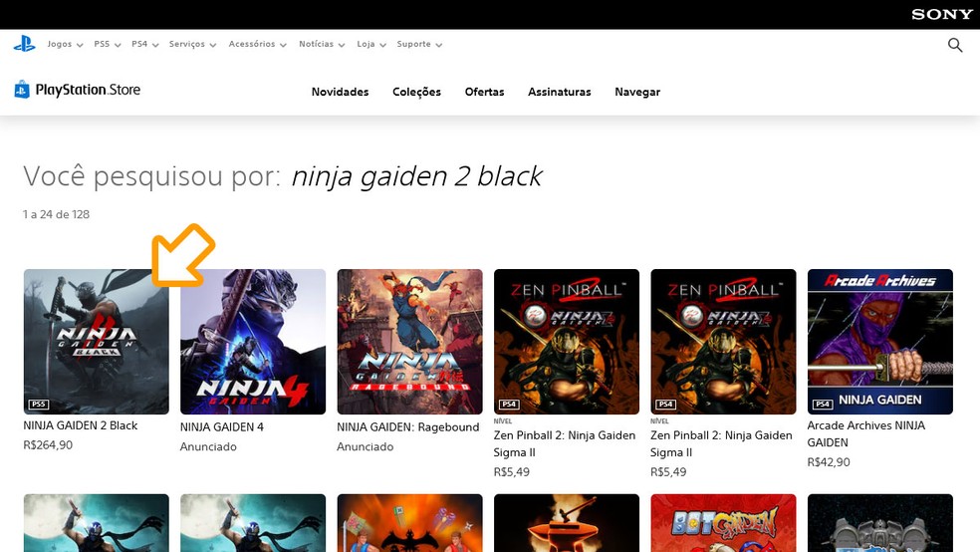Click the PlayStation Store wordmark text
The height and width of the screenshot is (552, 980).
tap(88, 90)
